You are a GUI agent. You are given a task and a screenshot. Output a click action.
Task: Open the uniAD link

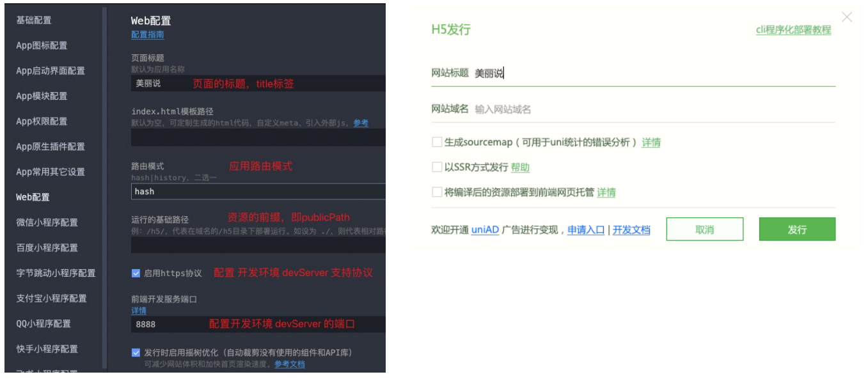(485, 230)
